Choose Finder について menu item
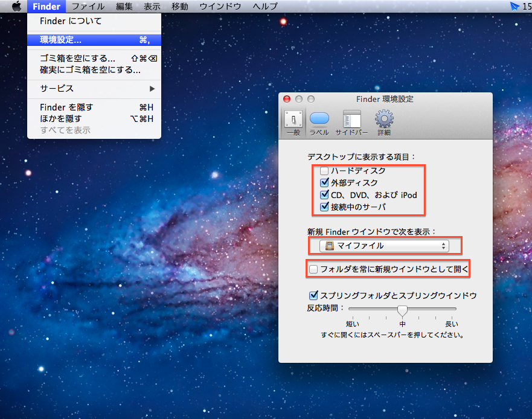Viewport: 532px width, 419px height. point(94,21)
